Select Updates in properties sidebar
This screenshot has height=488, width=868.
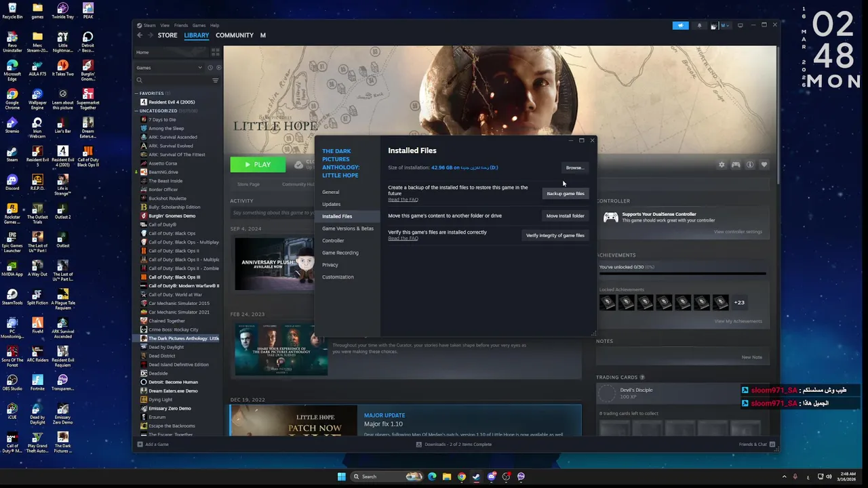pyautogui.click(x=331, y=204)
